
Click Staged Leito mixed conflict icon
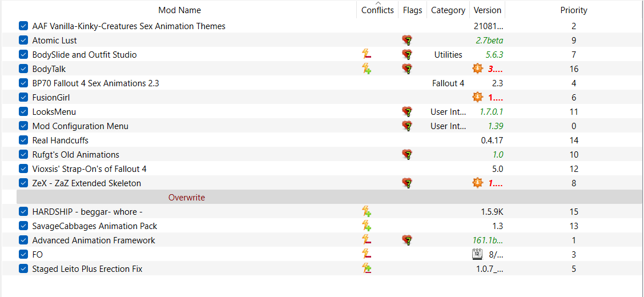coord(367,269)
